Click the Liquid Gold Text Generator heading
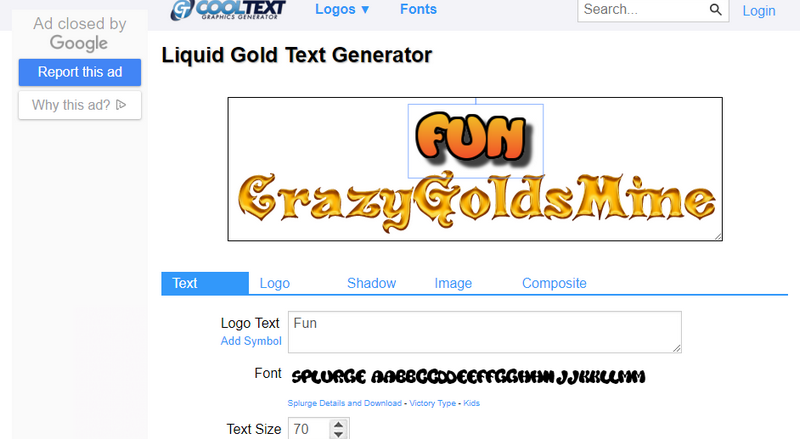The image size is (800, 439). coord(296,55)
